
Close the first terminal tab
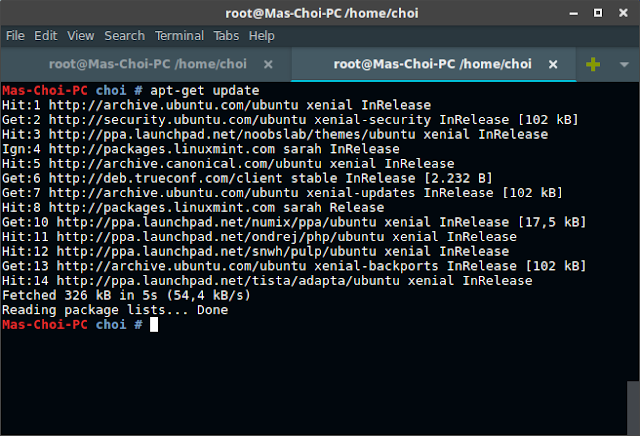tap(268, 65)
